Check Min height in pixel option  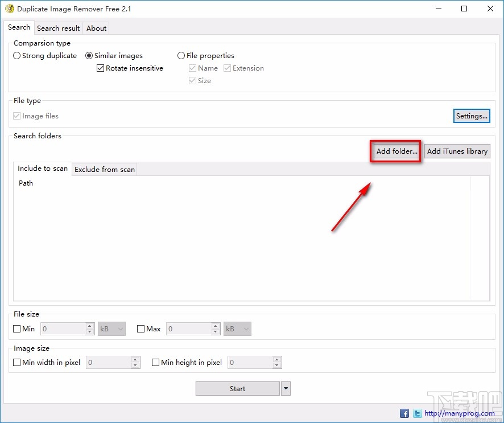[x=155, y=362]
